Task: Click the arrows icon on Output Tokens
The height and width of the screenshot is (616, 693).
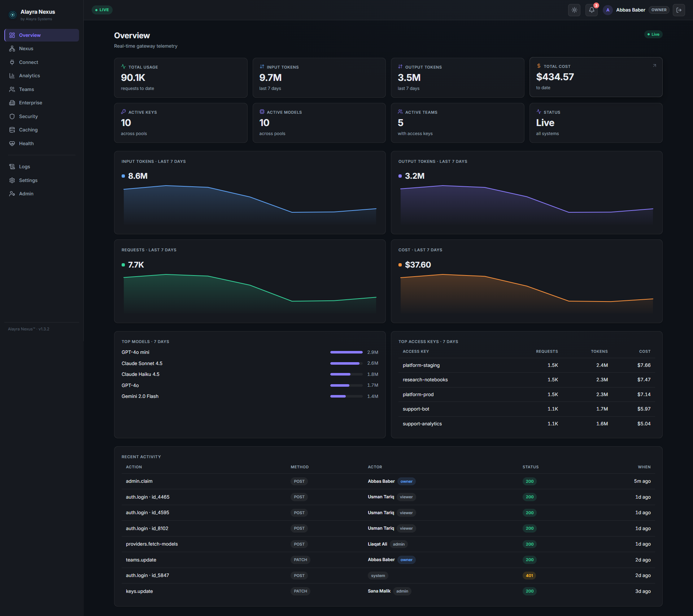Action: point(400,67)
